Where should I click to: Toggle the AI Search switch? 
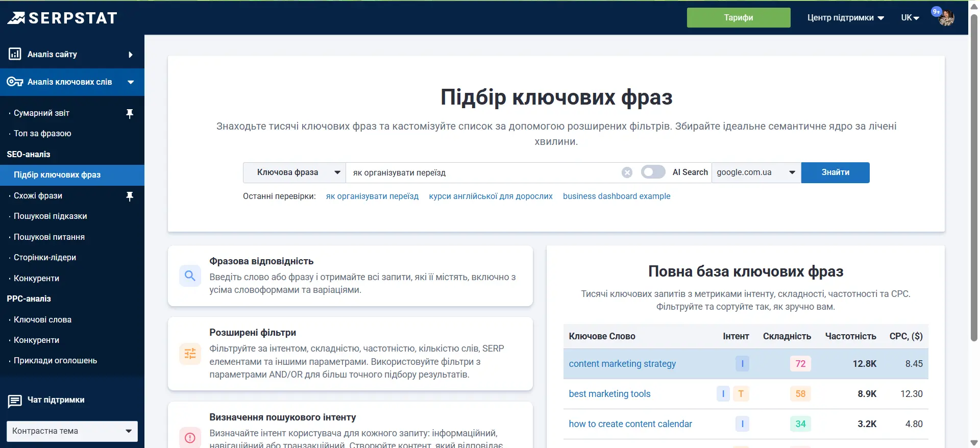(x=653, y=172)
